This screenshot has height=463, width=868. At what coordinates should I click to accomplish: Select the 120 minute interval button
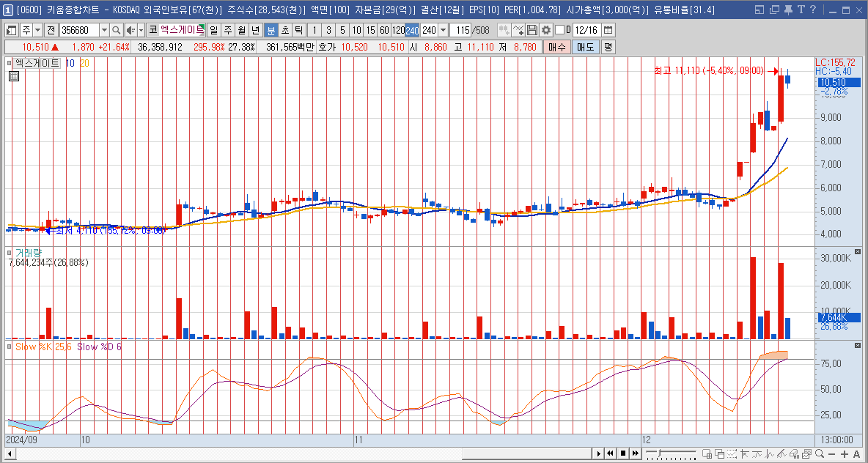click(x=398, y=30)
